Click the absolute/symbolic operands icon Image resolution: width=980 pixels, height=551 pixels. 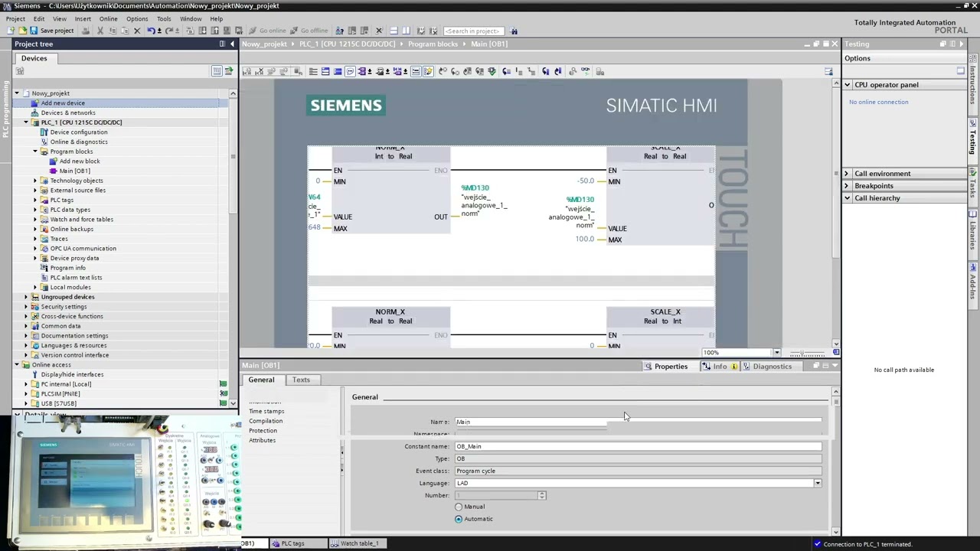point(363,71)
